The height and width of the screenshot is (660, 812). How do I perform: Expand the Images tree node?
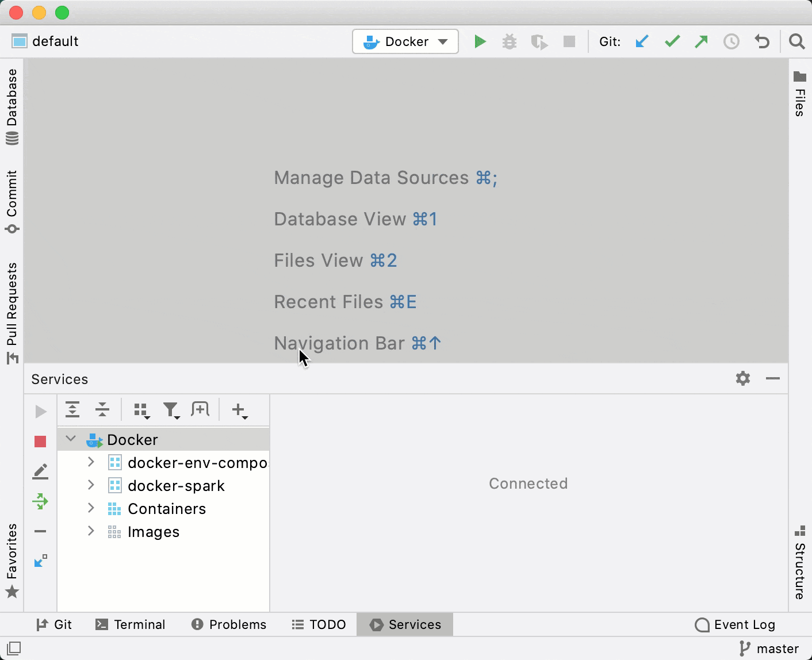(x=90, y=531)
